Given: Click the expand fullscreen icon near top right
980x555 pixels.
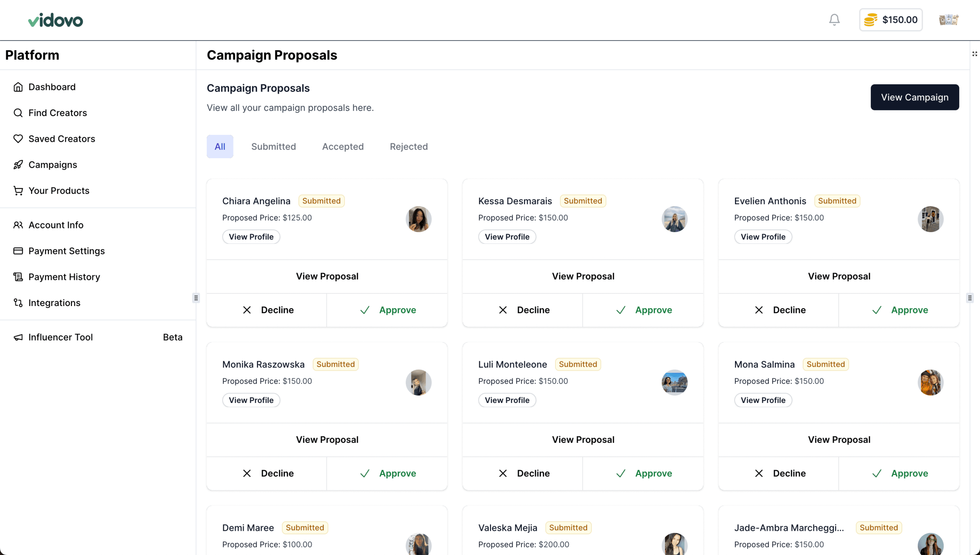Looking at the screenshot, I should click(975, 54).
